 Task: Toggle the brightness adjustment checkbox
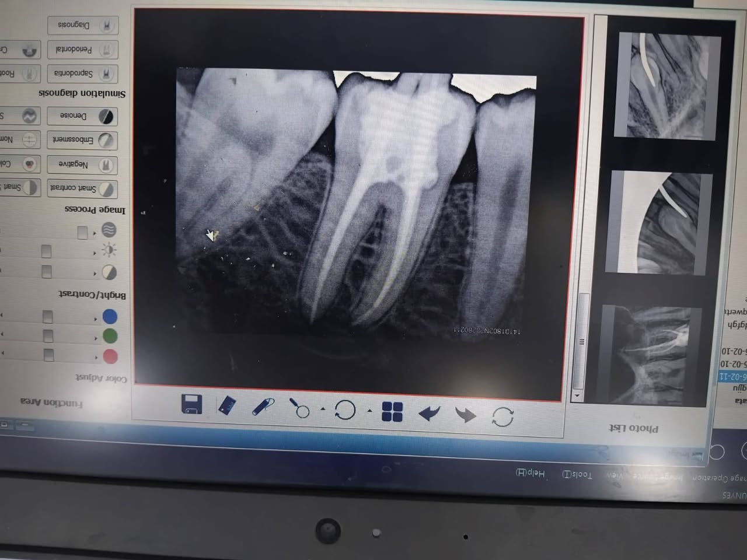[46, 250]
